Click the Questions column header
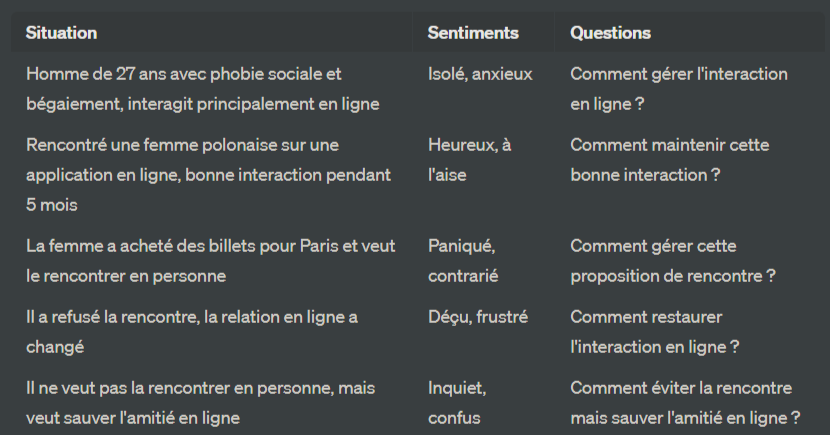This screenshot has width=830, height=435. (610, 33)
